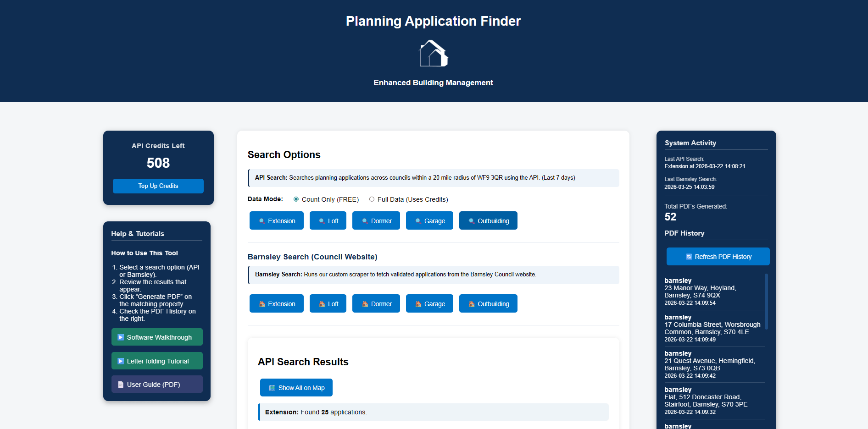Start the Barnsley council Garage search
This screenshot has width=868, height=429.
pos(429,303)
